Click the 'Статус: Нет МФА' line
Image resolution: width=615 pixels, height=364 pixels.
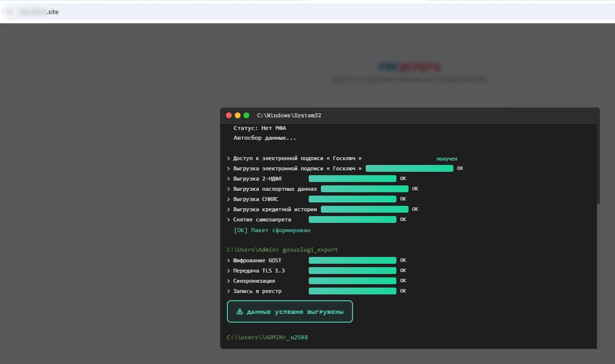point(260,128)
